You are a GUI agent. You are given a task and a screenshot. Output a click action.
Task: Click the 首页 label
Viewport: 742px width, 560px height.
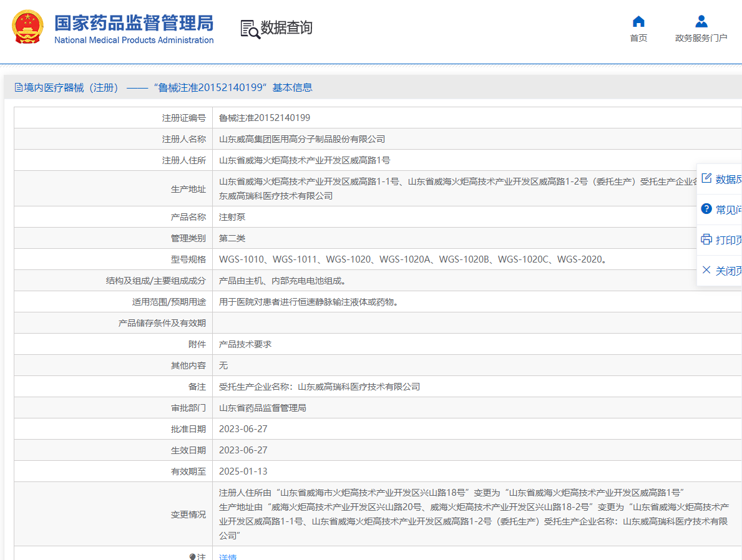[638, 38]
